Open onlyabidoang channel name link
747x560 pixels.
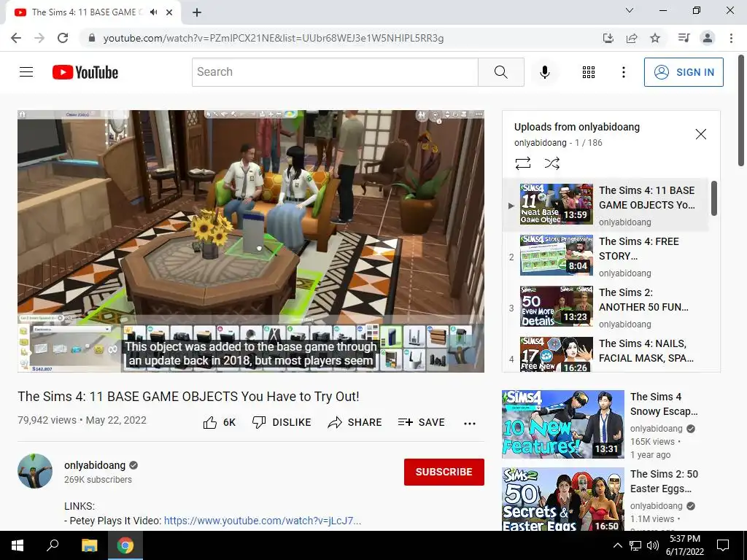click(x=95, y=465)
